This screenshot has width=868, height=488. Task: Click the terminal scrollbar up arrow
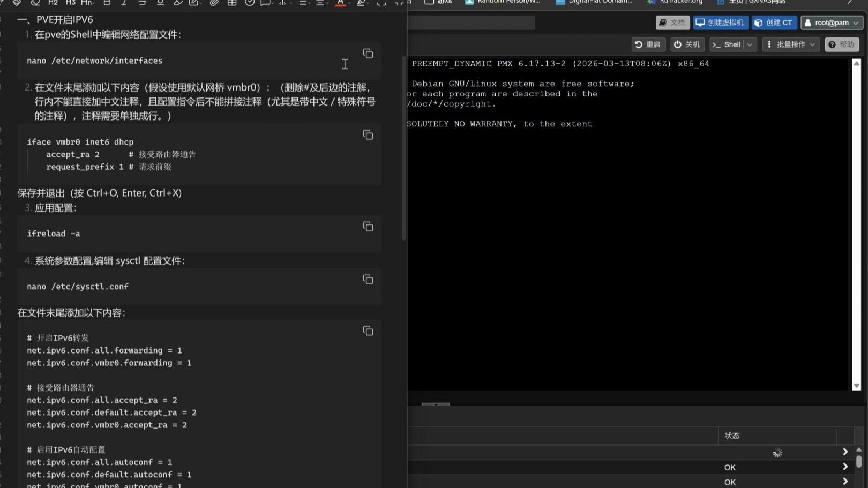(856, 63)
